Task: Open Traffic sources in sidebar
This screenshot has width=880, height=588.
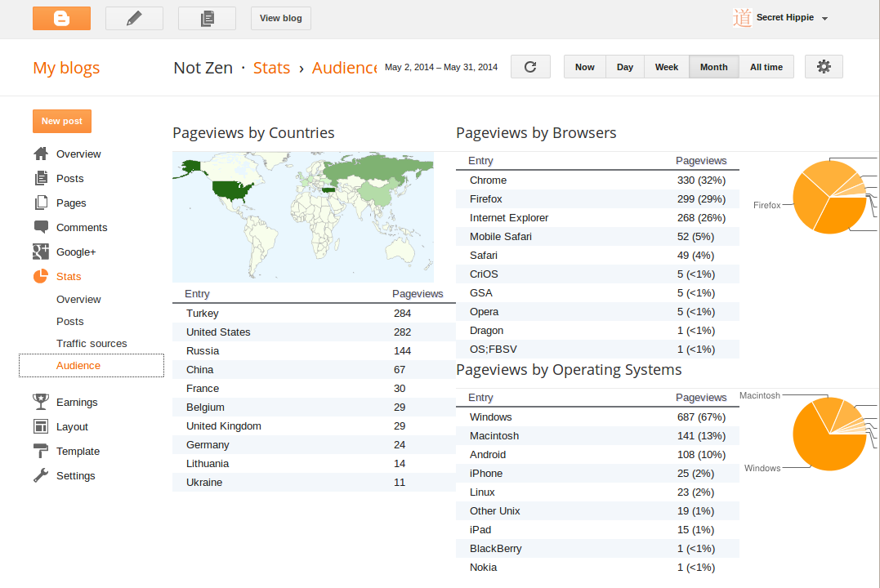Action: click(x=92, y=343)
